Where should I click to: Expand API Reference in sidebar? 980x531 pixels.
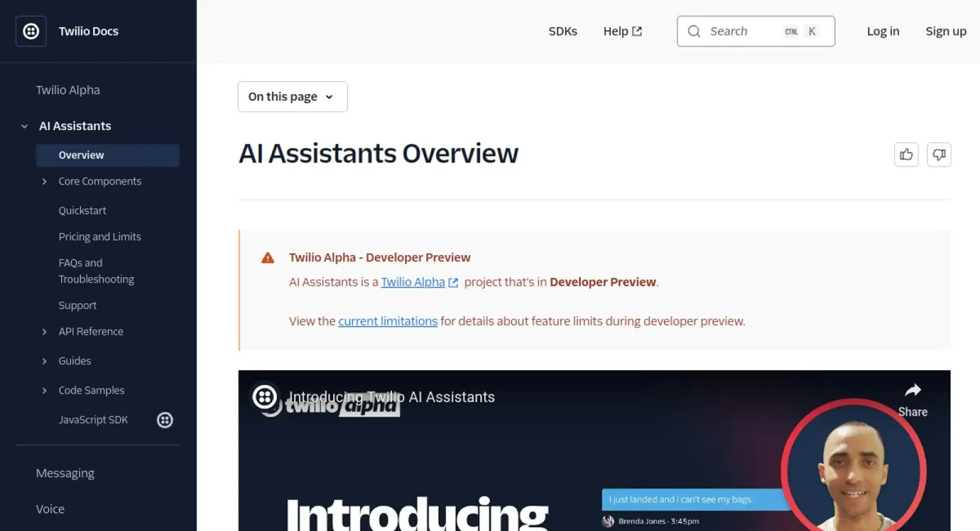[44, 332]
